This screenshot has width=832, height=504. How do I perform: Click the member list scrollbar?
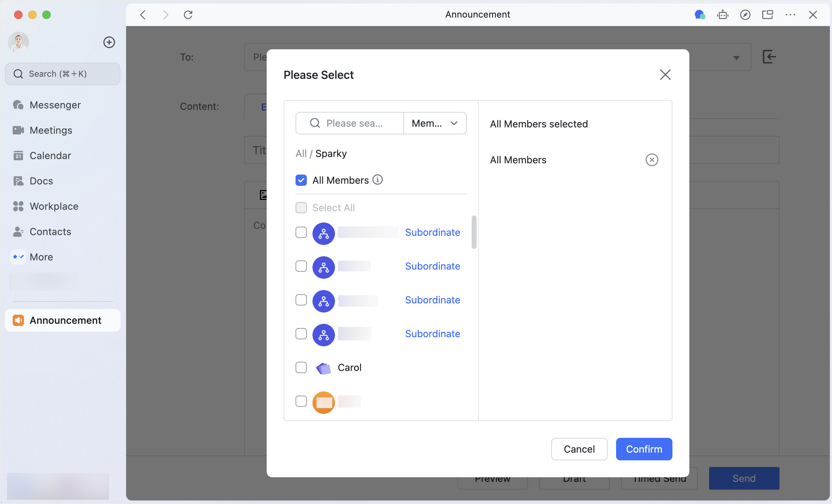click(474, 232)
